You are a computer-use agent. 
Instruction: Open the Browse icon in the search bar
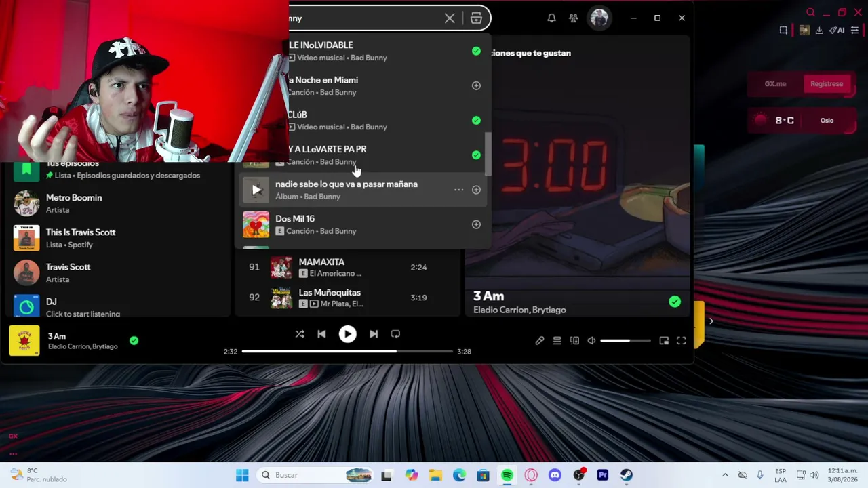pyautogui.click(x=476, y=18)
